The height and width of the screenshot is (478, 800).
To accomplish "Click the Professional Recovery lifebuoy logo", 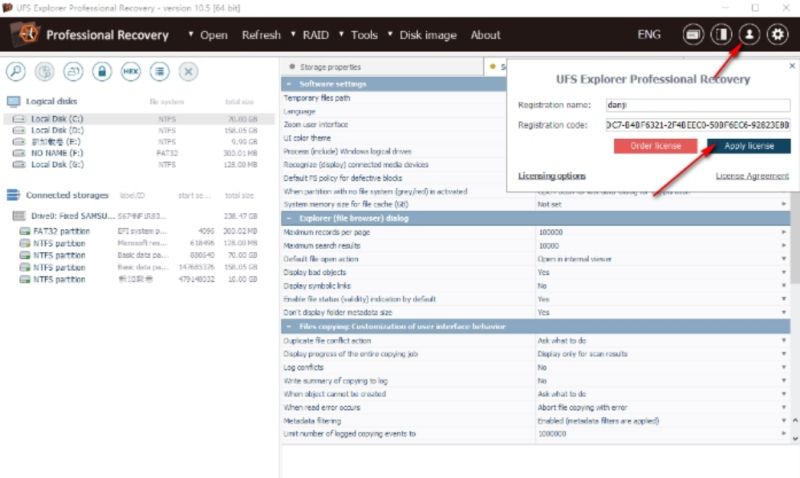I will (x=26, y=34).
